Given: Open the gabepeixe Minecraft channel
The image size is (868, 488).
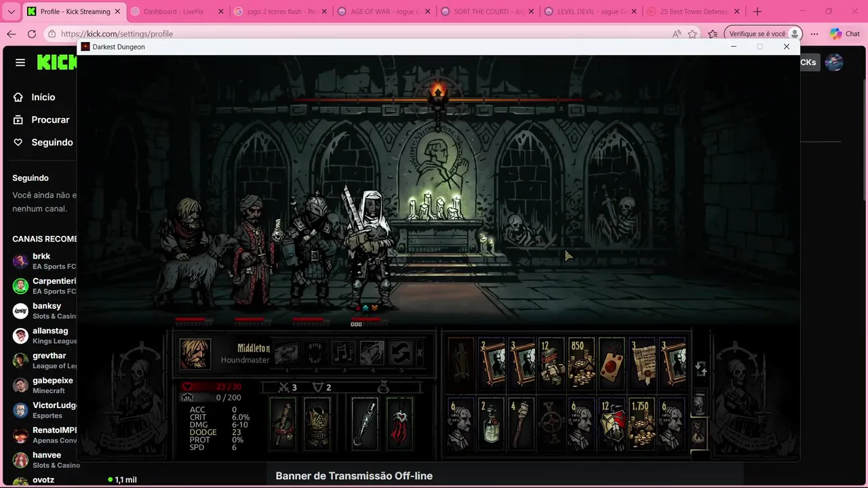Looking at the screenshot, I should (x=43, y=385).
